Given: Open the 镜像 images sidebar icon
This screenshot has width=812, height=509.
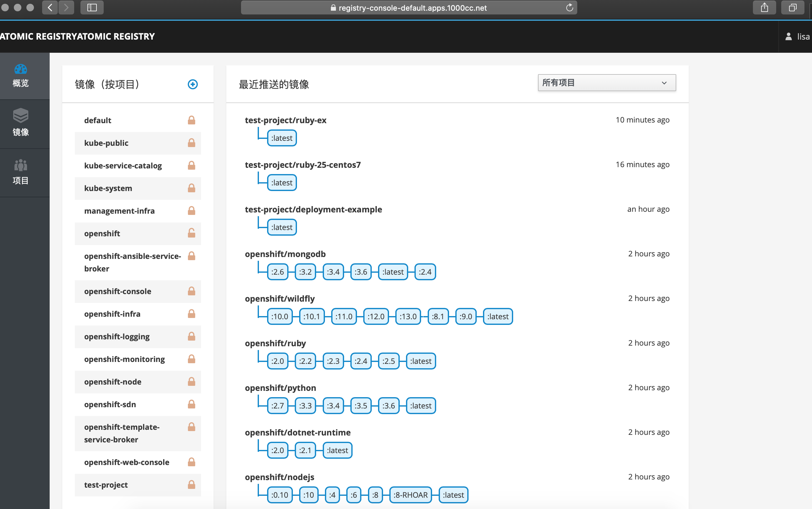Looking at the screenshot, I should 20,116.
